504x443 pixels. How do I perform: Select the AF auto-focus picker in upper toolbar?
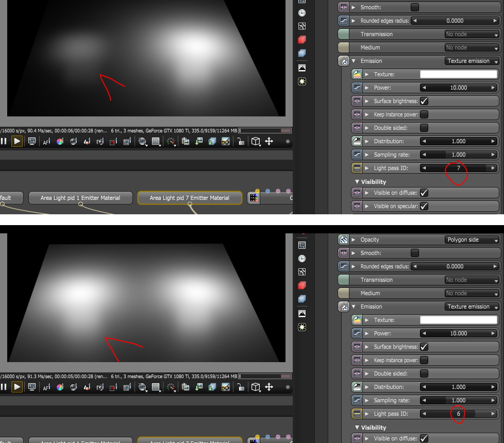coord(46,142)
